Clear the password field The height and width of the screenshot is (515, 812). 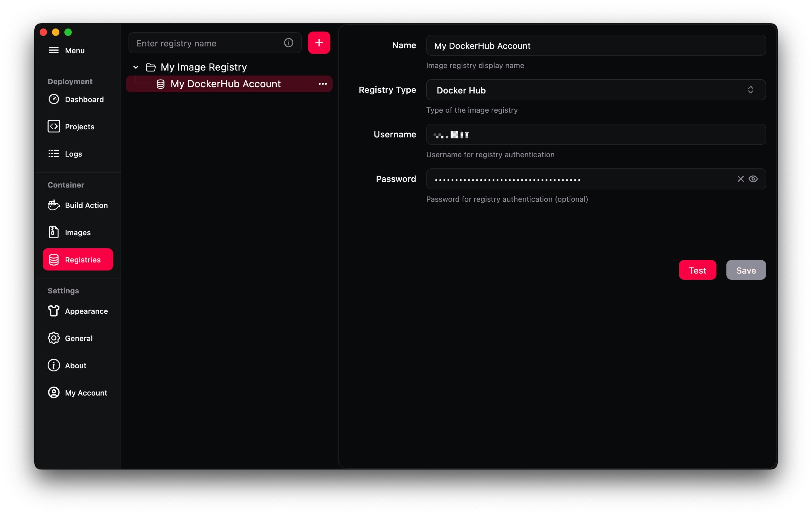click(x=741, y=179)
